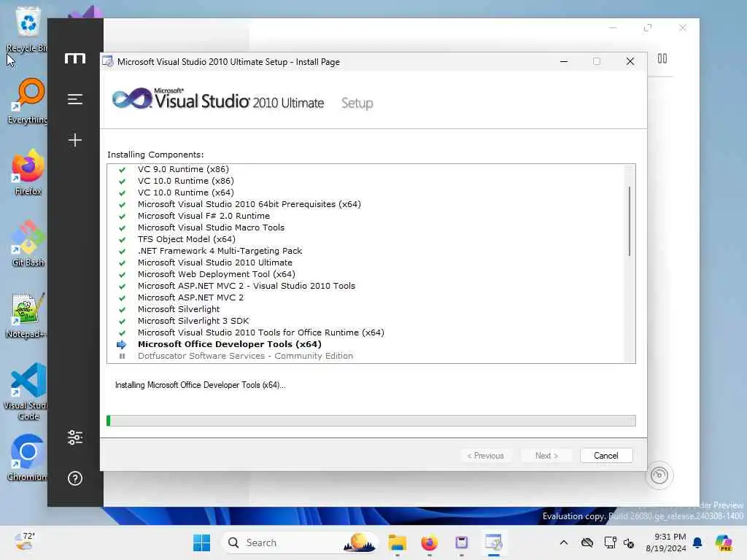
Task: Select VC 10.0 Runtime (x64) row
Action: click(365, 192)
